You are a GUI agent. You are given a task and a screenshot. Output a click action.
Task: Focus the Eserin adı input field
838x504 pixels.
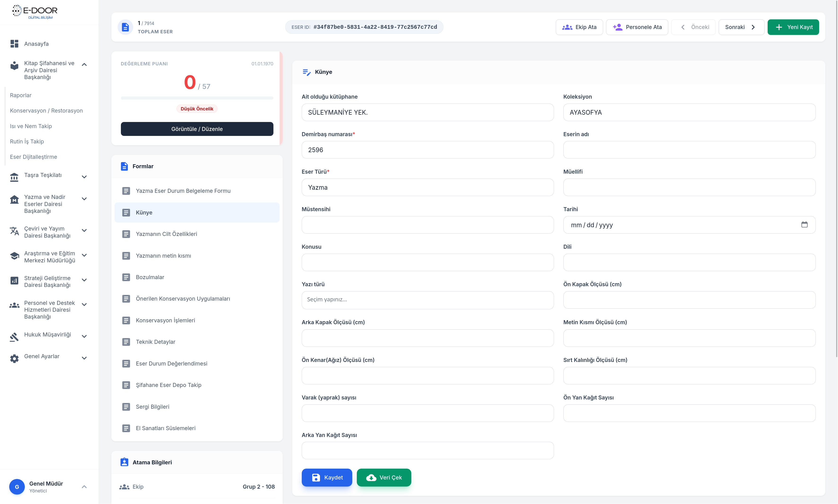point(689,150)
